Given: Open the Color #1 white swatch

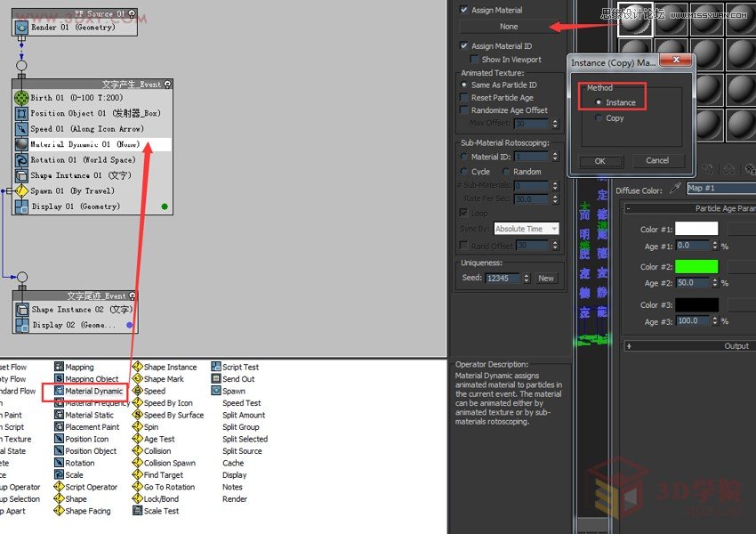Looking at the screenshot, I should click(x=696, y=229).
